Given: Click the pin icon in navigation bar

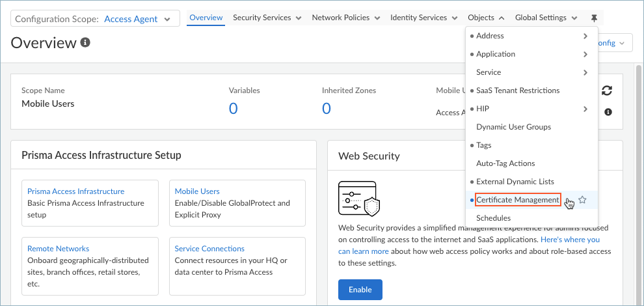Looking at the screenshot, I should pyautogui.click(x=594, y=18).
